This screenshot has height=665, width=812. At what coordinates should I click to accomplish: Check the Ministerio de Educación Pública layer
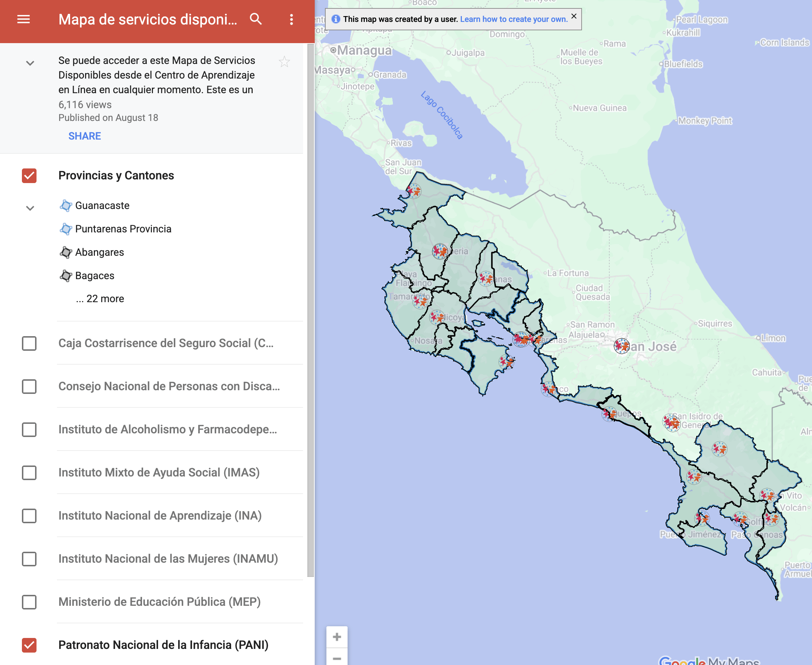coord(29,602)
